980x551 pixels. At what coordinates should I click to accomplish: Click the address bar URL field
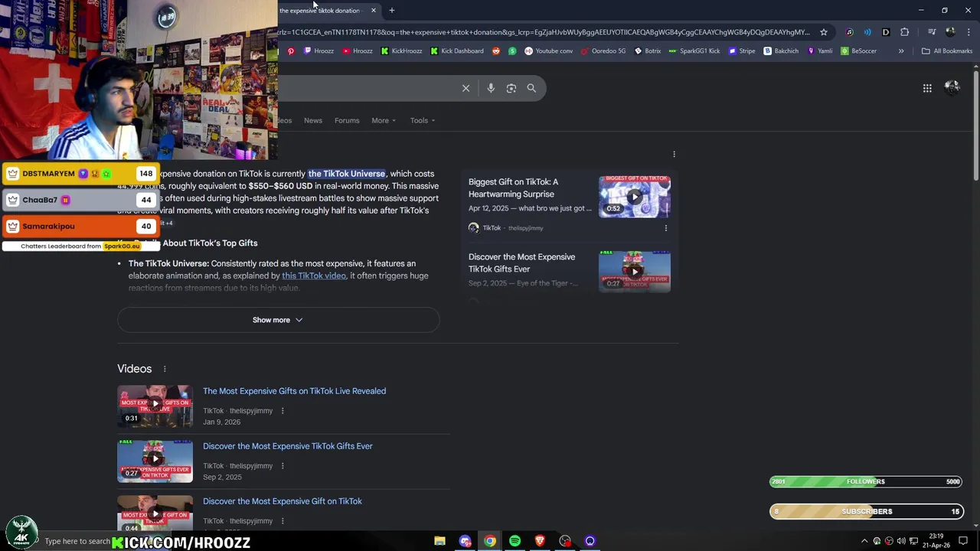point(544,32)
